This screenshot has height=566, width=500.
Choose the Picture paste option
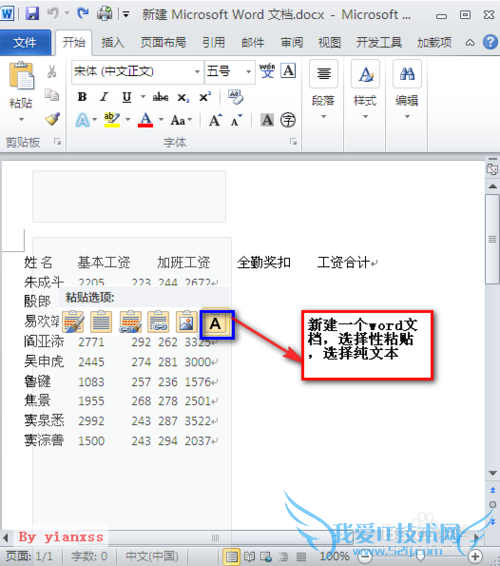point(187,322)
